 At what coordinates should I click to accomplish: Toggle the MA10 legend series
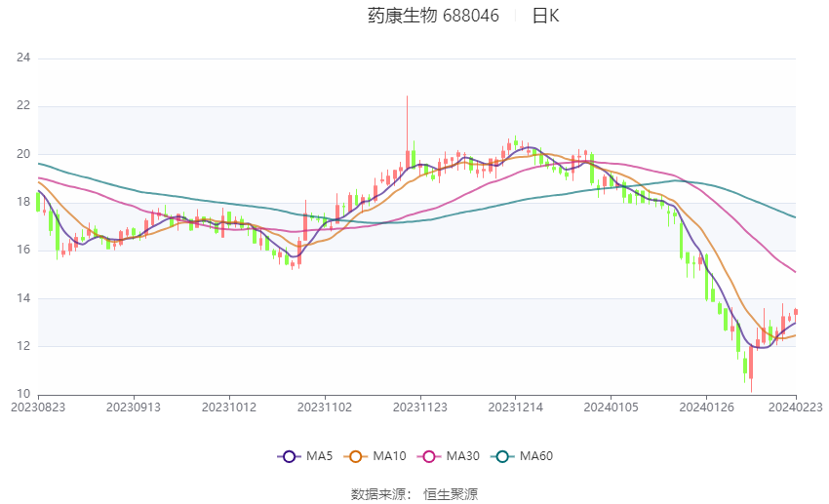pos(375,456)
